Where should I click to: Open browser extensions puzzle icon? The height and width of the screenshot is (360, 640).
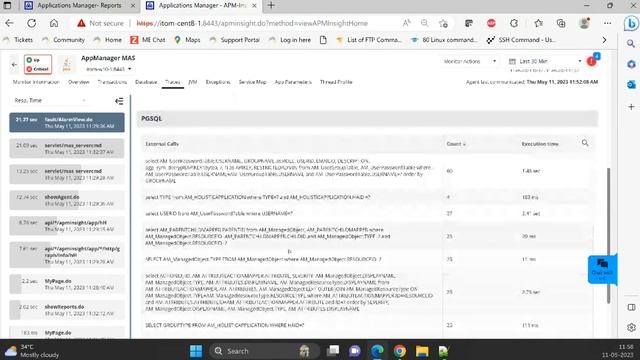(514, 23)
